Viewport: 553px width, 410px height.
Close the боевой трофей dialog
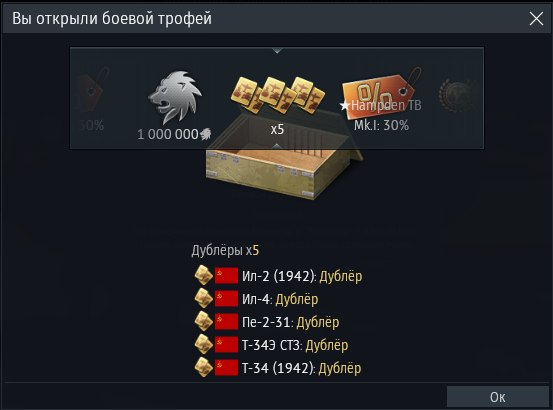point(536,18)
